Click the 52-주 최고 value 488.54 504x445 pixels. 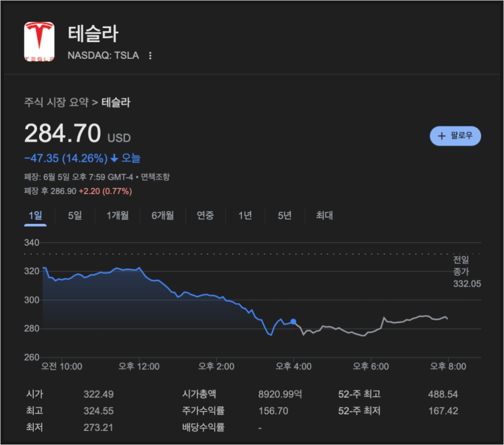(x=442, y=394)
